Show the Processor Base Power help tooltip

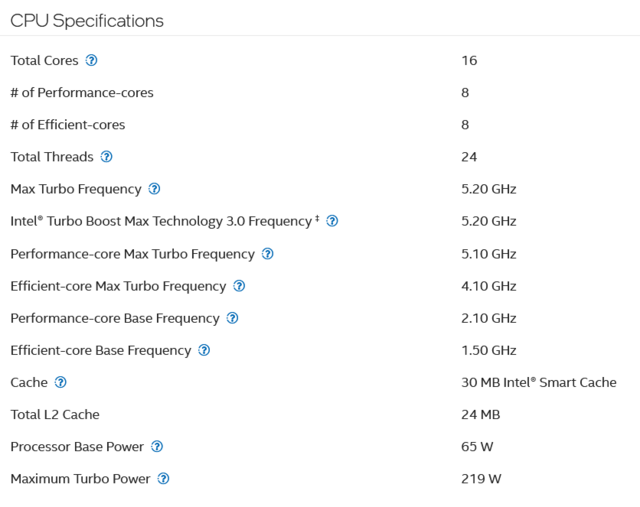point(157,447)
